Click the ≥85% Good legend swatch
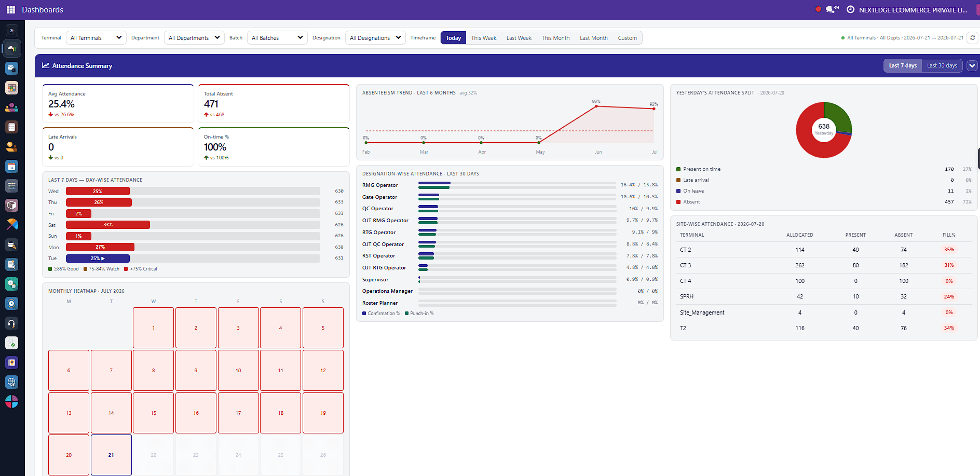The image size is (980, 476). point(50,269)
